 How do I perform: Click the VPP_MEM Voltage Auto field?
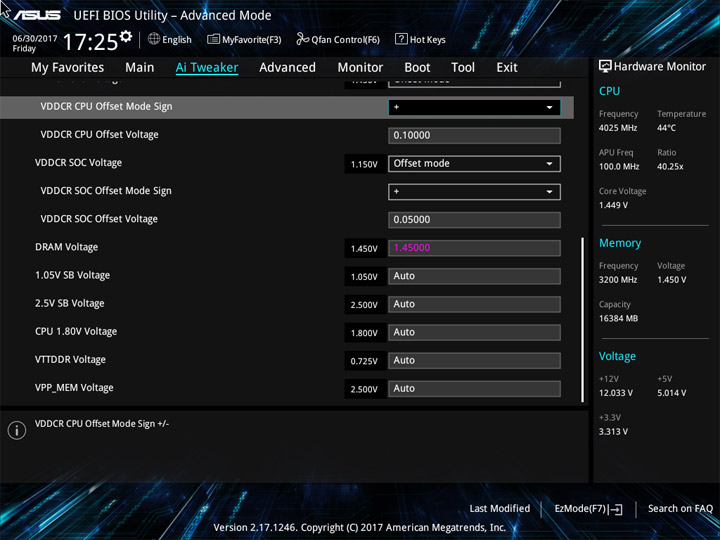pyautogui.click(x=474, y=389)
